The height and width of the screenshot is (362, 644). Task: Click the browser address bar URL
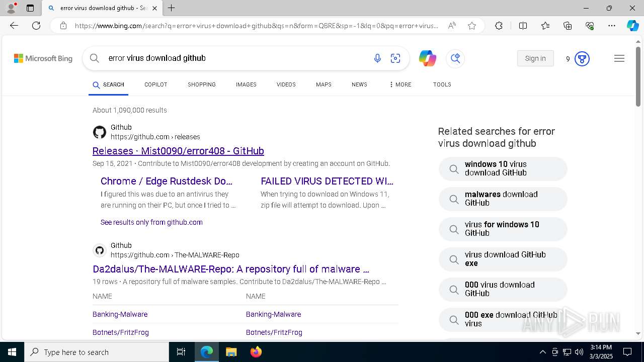click(x=257, y=26)
